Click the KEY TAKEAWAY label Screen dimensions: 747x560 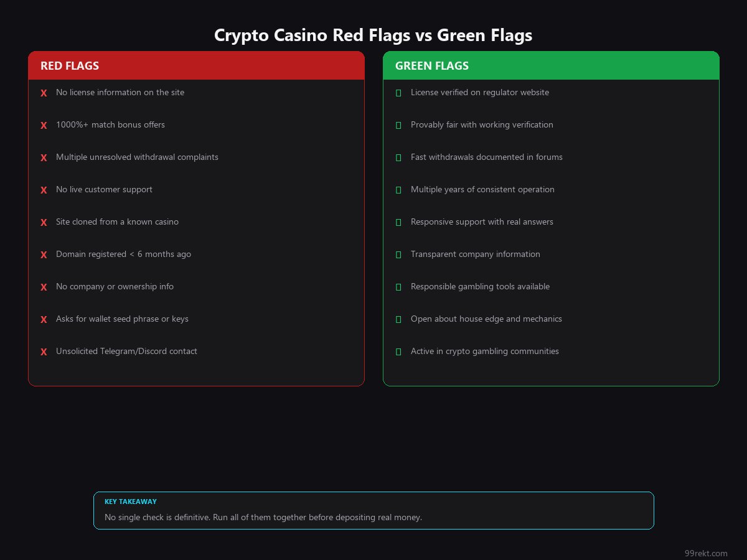click(x=131, y=502)
